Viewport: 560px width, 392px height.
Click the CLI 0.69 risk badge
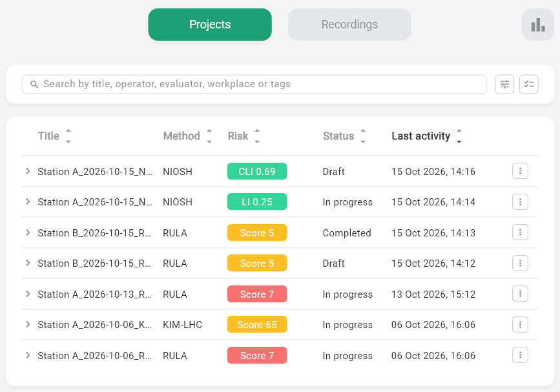pyautogui.click(x=257, y=171)
